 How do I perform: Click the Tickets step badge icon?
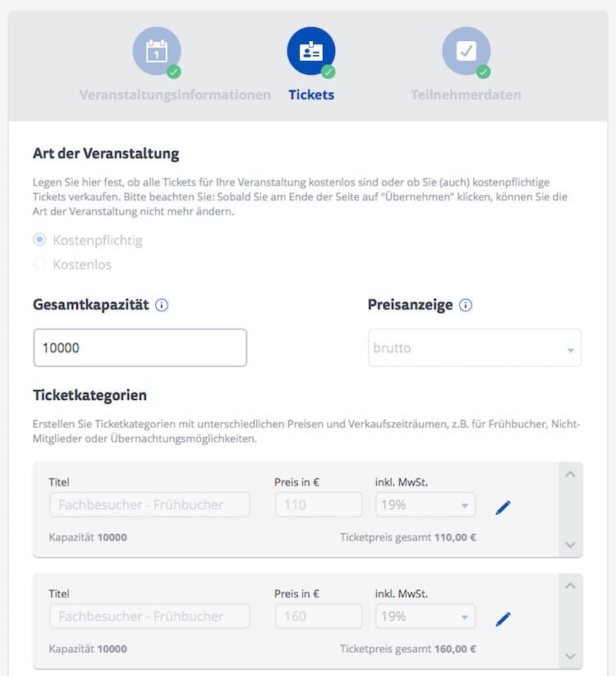pos(311,51)
